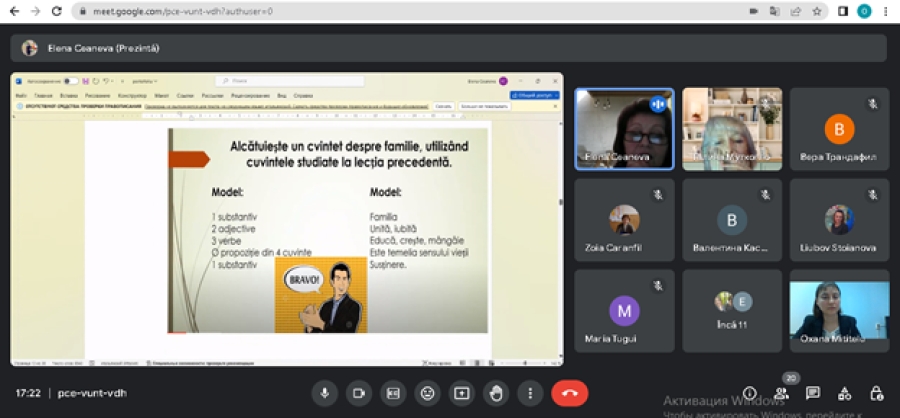
Task: Open the activities icon
Action: 845,393
